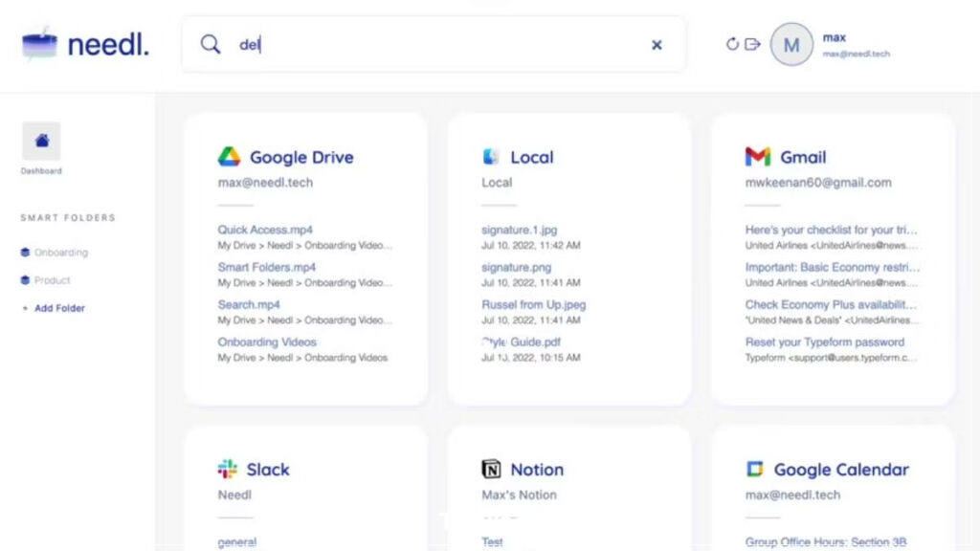This screenshot has width=980, height=551.
Task: Click the 'Max's Notion' workspace label
Action: click(x=519, y=495)
